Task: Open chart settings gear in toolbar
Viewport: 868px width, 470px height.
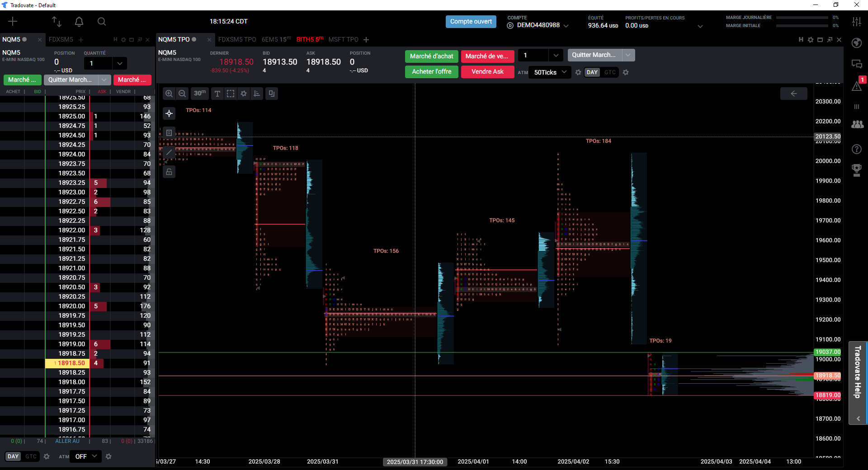Action: click(244, 94)
